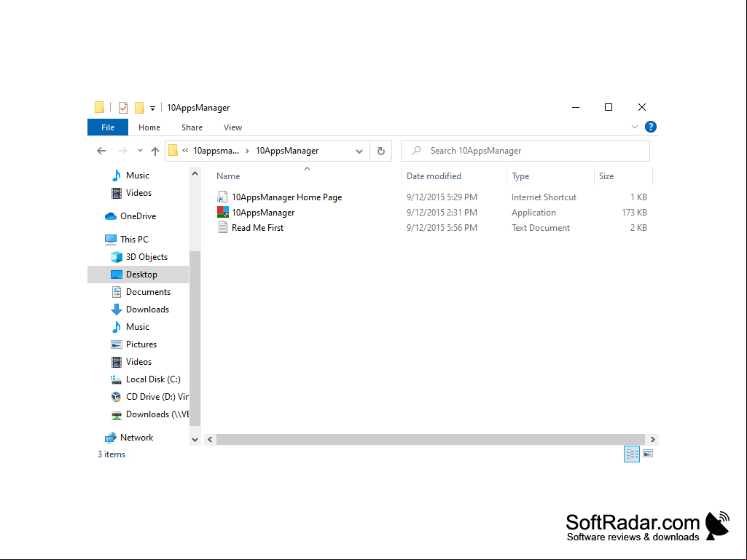Open the Customize Quick Access Toolbar dropdown
Viewport: 747px width, 560px height.
(152, 109)
